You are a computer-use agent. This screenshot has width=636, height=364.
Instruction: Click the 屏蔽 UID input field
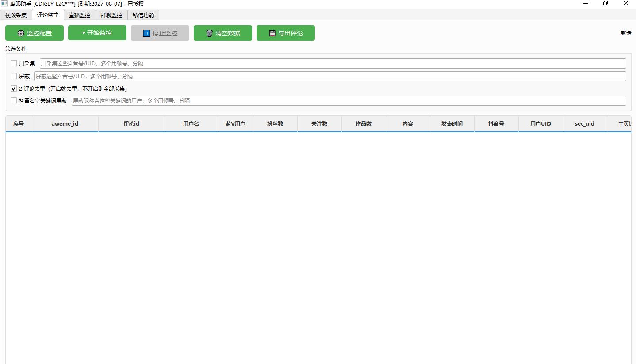(330, 76)
